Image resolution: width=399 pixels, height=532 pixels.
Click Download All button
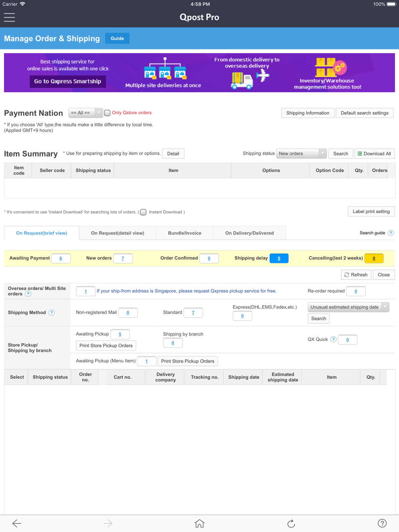tap(375, 154)
